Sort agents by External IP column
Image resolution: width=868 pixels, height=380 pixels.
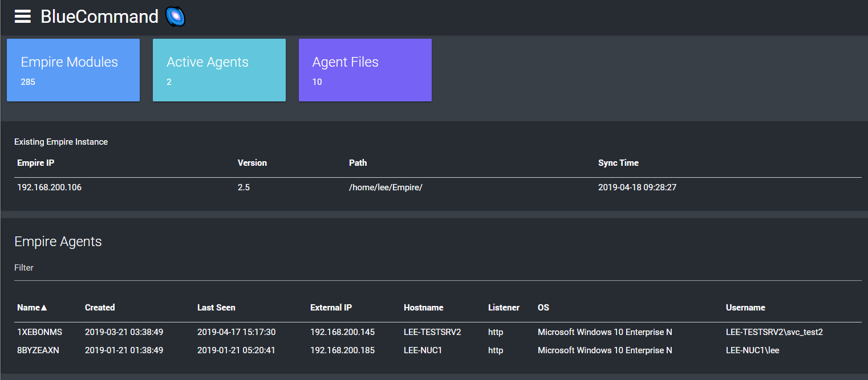pyautogui.click(x=331, y=308)
